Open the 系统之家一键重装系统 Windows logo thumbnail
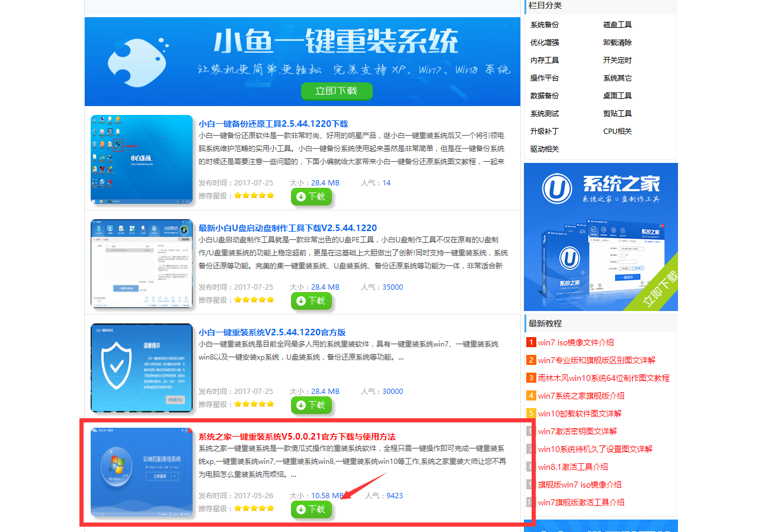 click(142, 472)
